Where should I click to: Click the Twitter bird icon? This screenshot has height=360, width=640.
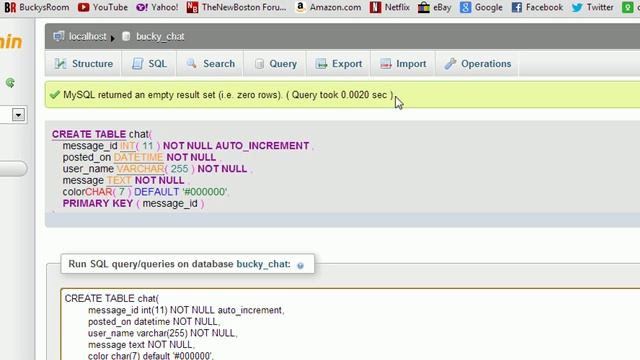577,7
